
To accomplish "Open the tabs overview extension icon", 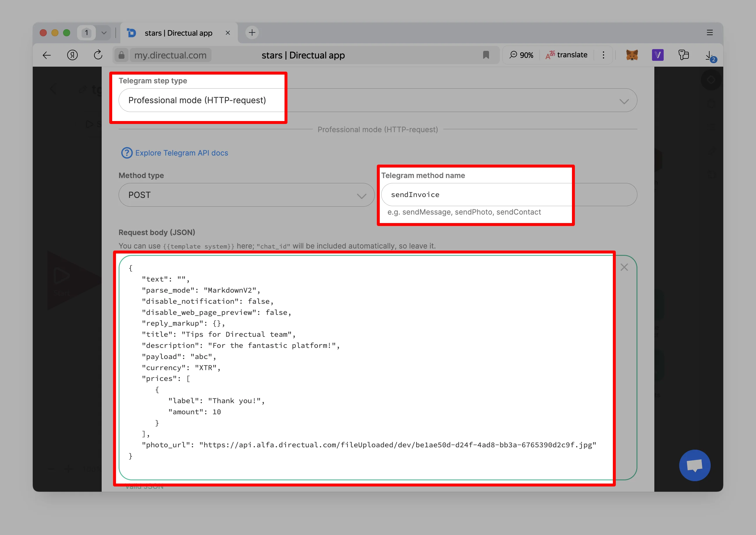I will pyautogui.click(x=684, y=55).
